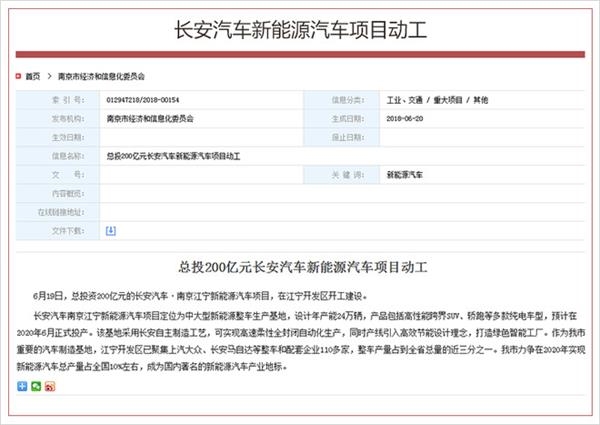Share the article via Weibo icon

coord(50,386)
